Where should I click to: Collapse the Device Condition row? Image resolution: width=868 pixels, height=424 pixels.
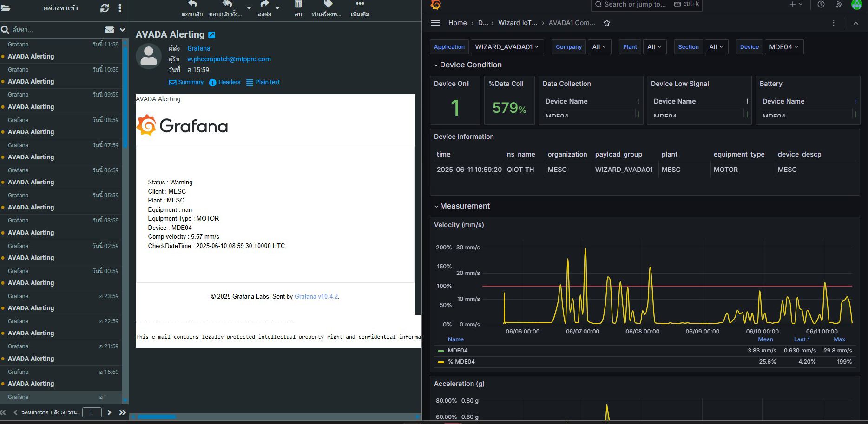pyautogui.click(x=468, y=65)
